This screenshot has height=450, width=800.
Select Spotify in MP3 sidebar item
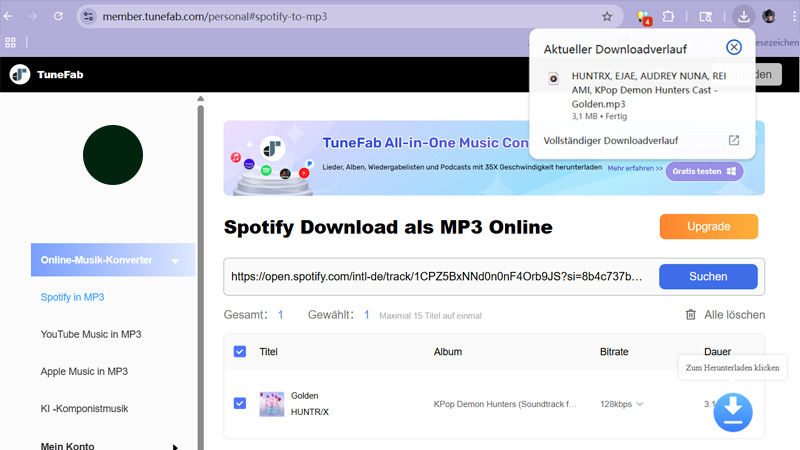point(72,297)
